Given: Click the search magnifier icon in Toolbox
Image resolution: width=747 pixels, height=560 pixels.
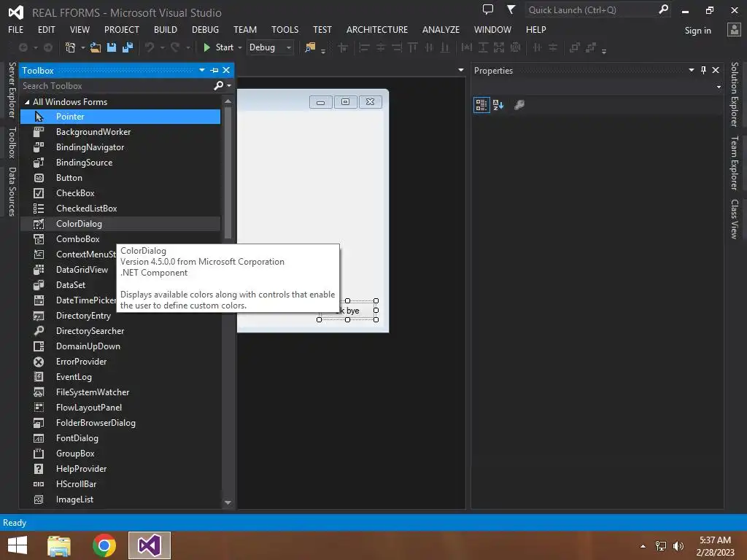Looking at the screenshot, I should 218,86.
